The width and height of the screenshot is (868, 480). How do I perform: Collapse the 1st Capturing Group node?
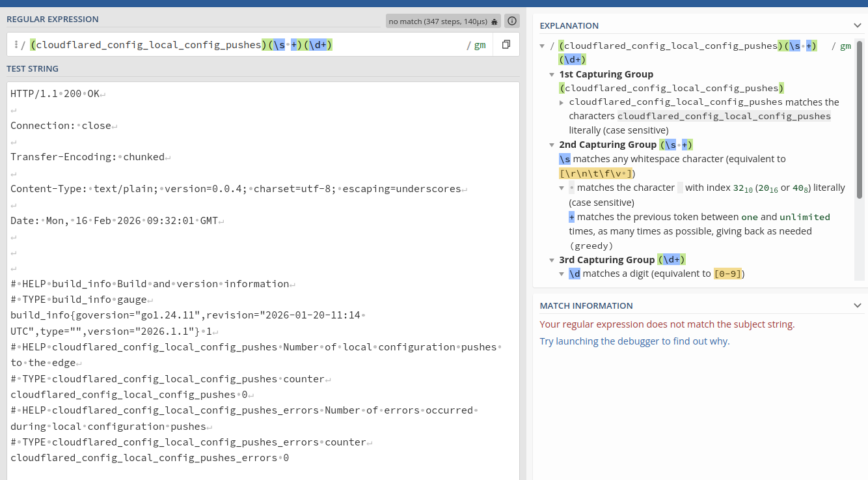(x=552, y=74)
